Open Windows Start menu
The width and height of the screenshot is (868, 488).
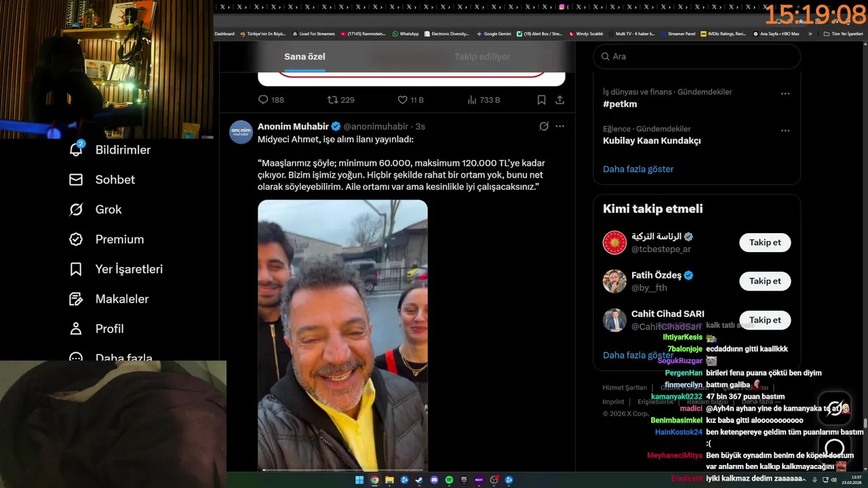tap(359, 480)
